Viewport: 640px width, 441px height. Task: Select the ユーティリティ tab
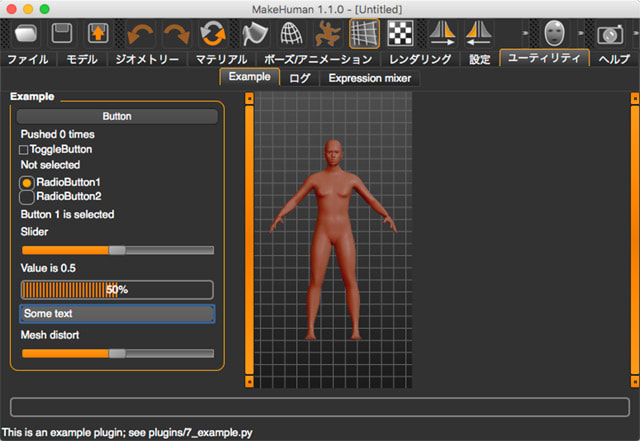tap(544, 58)
